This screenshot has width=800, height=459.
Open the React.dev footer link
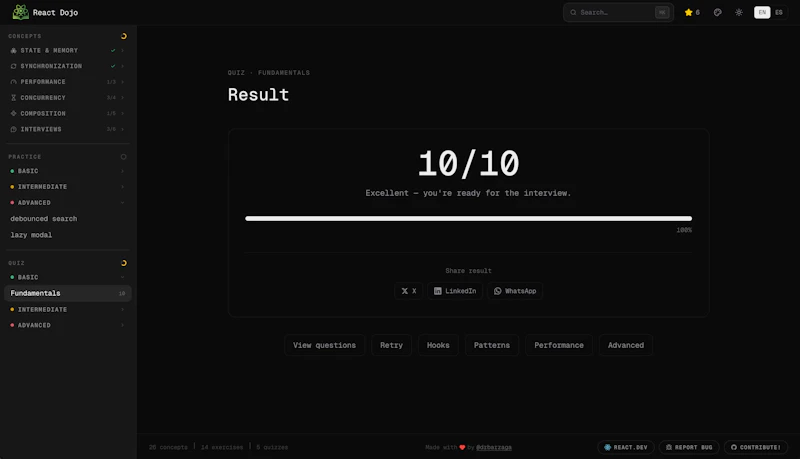626,447
